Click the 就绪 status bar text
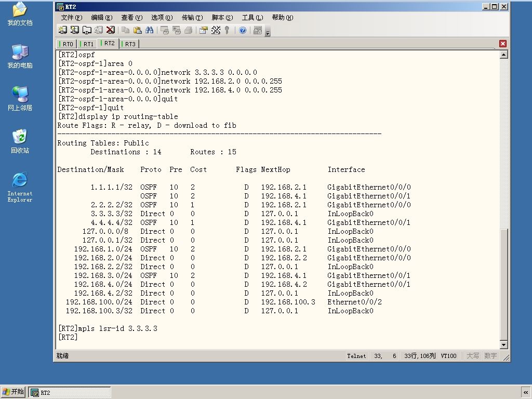The height and width of the screenshot is (399, 532). 62,355
